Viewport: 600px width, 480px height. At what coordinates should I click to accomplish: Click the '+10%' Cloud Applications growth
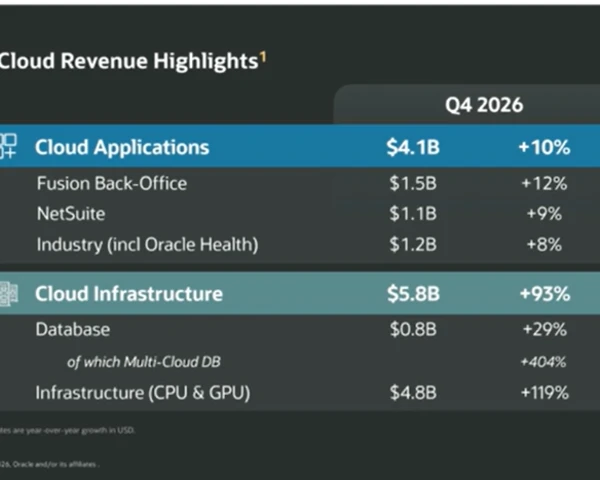pyautogui.click(x=544, y=147)
